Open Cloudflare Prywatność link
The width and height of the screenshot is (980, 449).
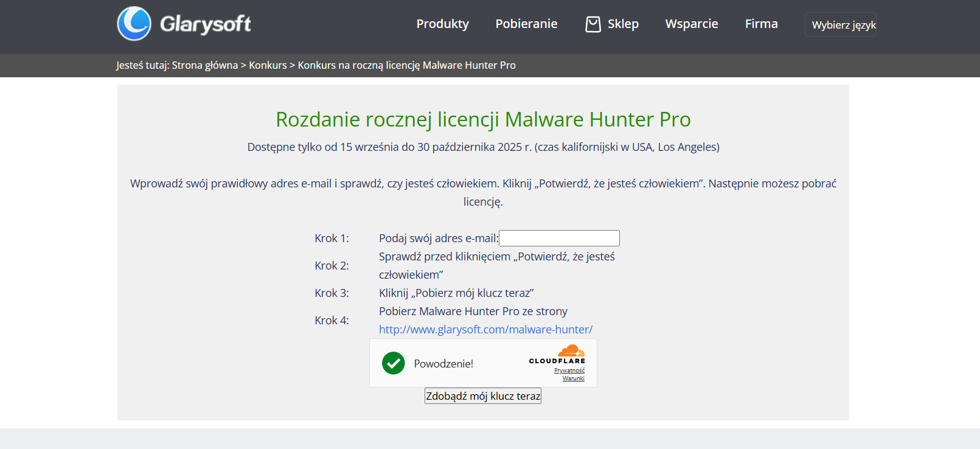(569, 371)
